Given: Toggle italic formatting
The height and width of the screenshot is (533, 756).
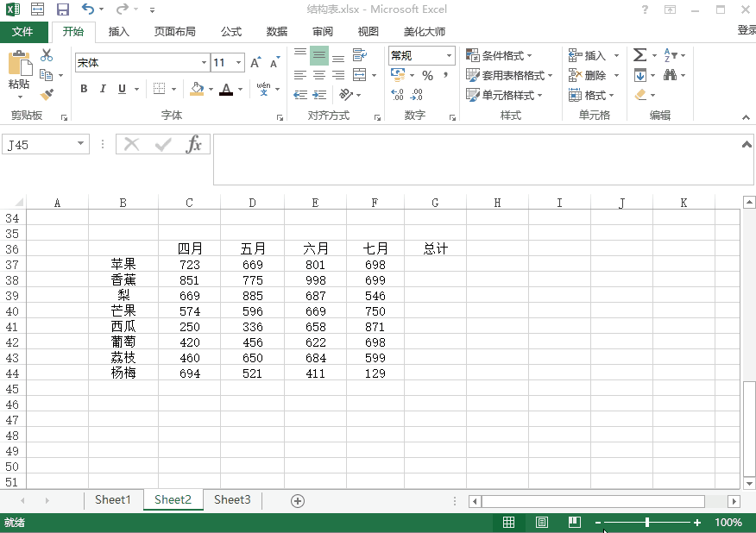Looking at the screenshot, I should point(103,89).
